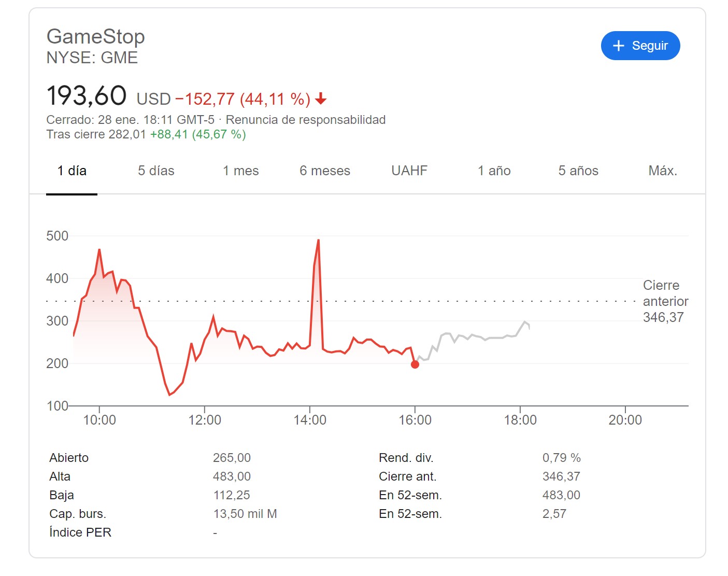Show the 6 meses chart range
This screenshot has width=728, height=576.
(325, 171)
